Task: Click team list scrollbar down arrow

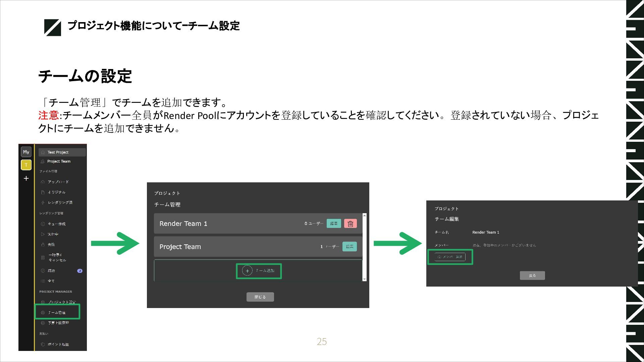Action: [x=365, y=279]
